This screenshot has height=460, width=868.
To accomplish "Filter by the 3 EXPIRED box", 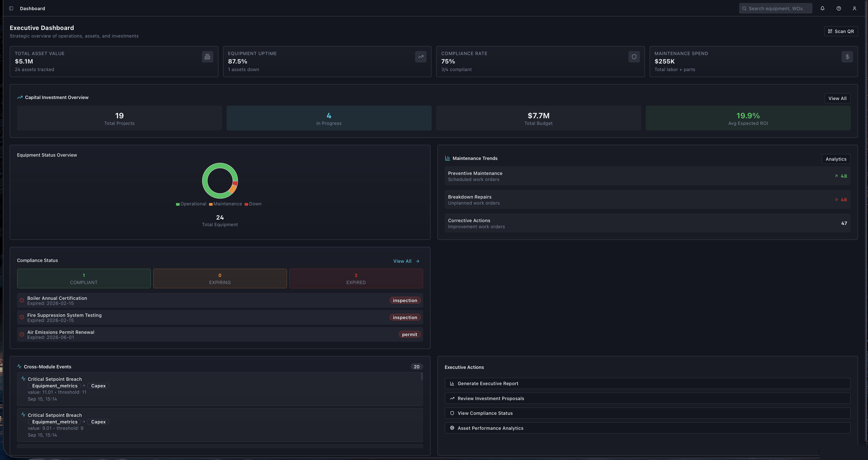I will pos(356,278).
